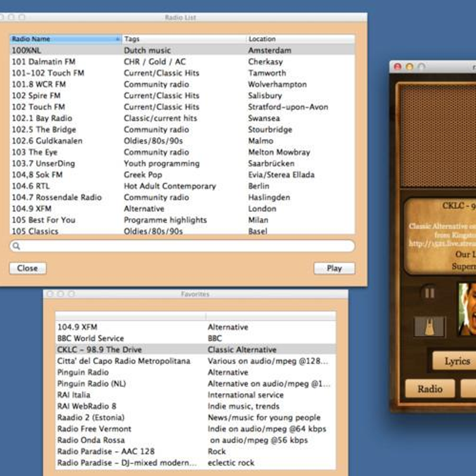Select Radio Paradise - DJ-mixed modern favorite
The height and width of the screenshot is (476, 476).
(196, 463)
